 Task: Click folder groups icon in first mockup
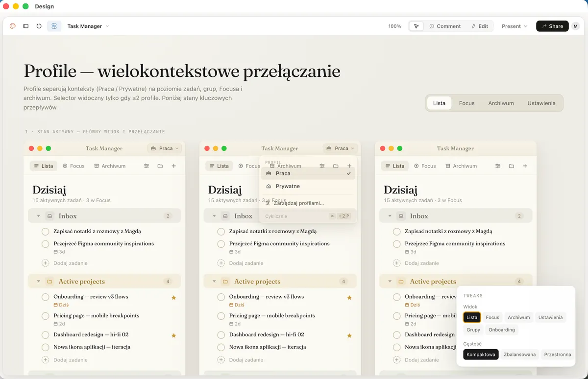(x=160, y=166)
